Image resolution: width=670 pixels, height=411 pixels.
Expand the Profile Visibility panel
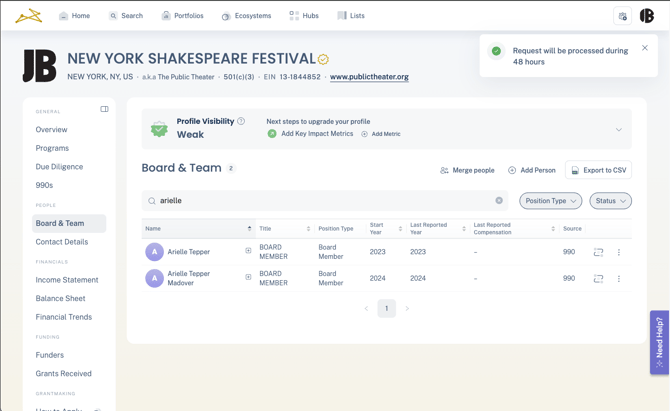pyautogui.click(x=618, y=129)
